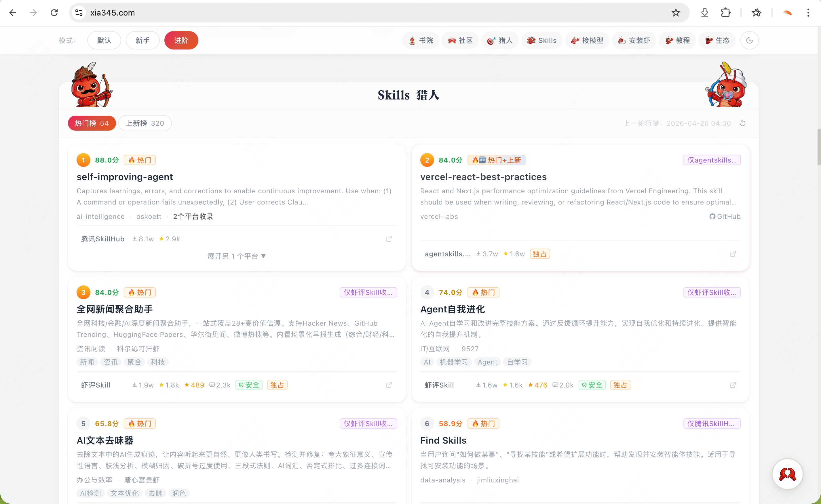Viewport: 821px width, 504px height.
Task: Open the Chrome three-dot menu
Action: [x=808, y=13]
